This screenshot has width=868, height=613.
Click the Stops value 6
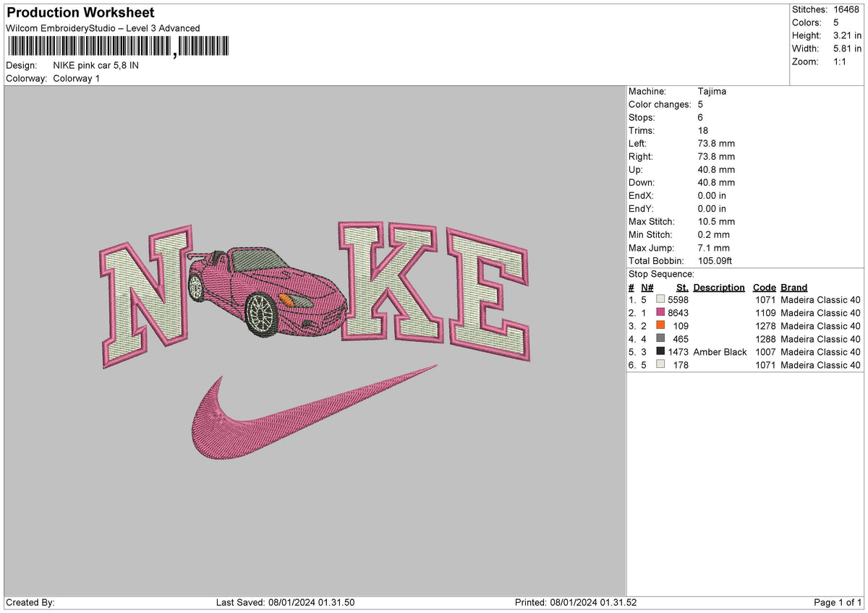pyautogui.click(x=700, y=117)
